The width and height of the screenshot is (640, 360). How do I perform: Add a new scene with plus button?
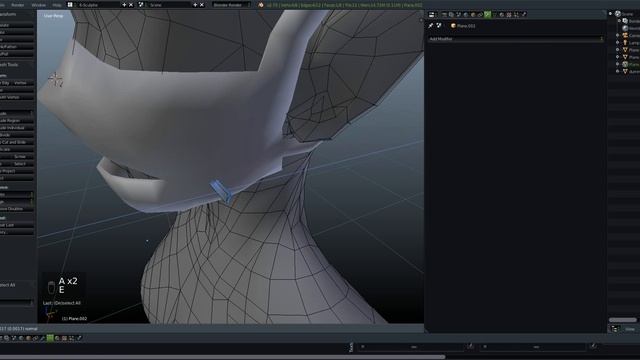[195, 5]
